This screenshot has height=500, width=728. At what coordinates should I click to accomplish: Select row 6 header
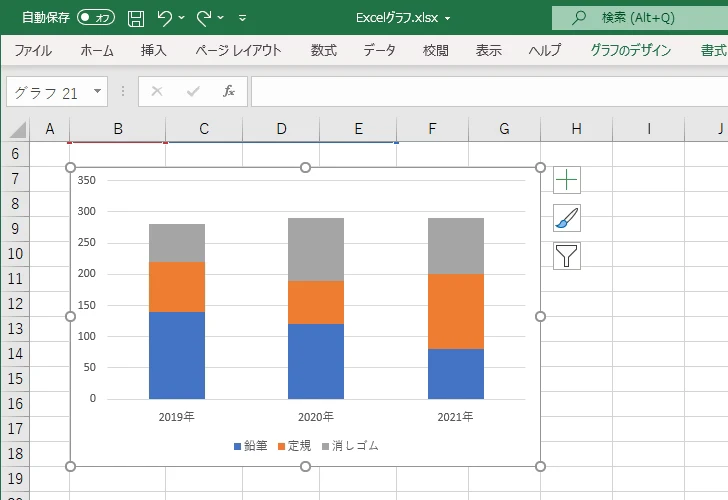(15, 154)
